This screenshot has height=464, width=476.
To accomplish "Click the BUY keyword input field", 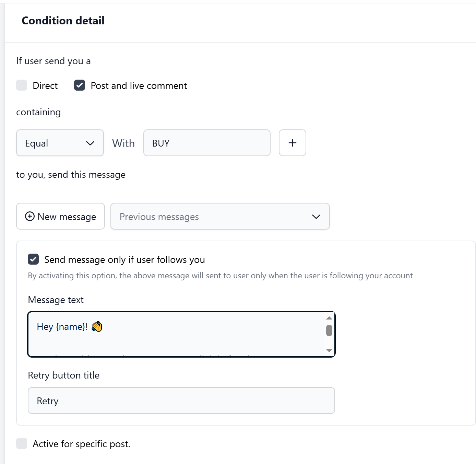I will tap(206, 143).
